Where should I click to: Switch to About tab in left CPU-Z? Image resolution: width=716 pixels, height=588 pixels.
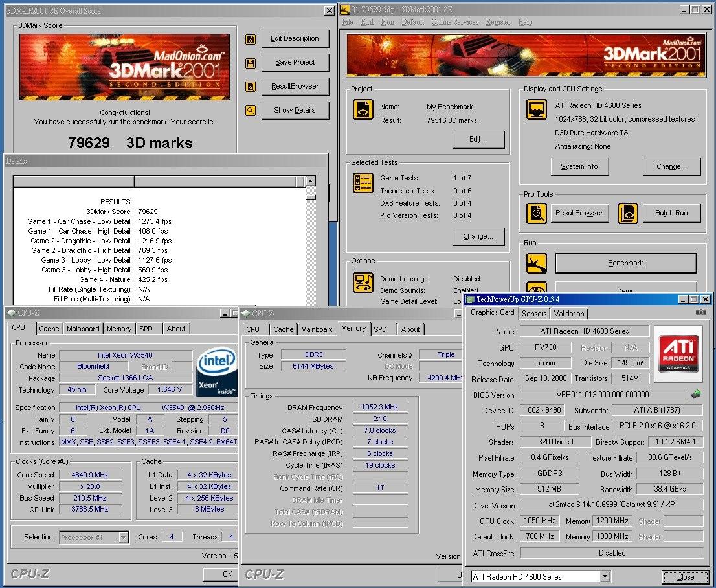coord(176,329)
